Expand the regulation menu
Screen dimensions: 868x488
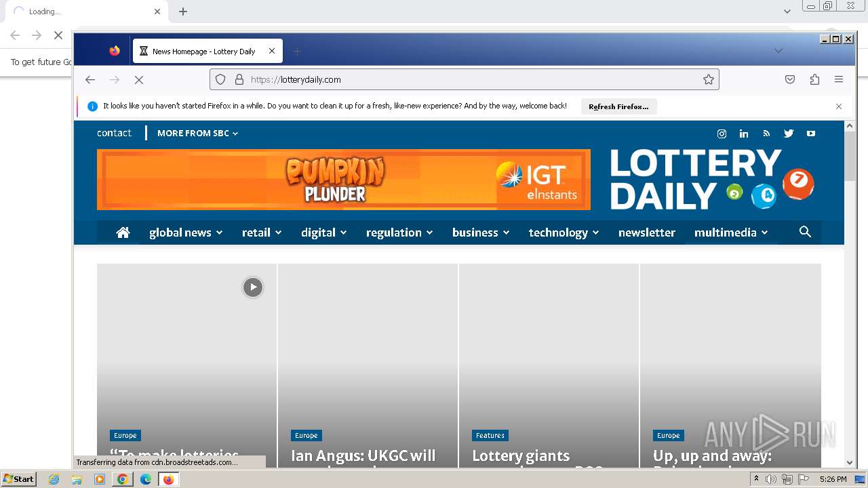coord(399,232)
